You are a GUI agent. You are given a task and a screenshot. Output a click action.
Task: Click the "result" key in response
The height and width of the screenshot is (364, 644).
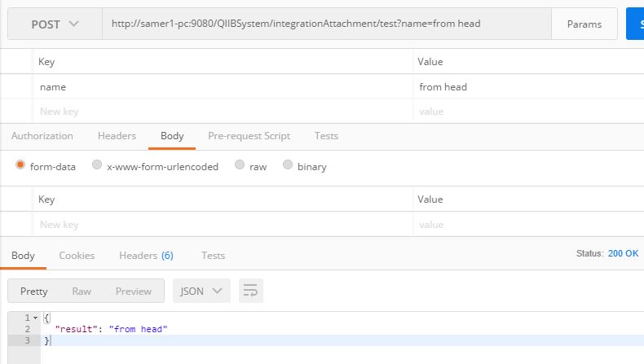76,329
